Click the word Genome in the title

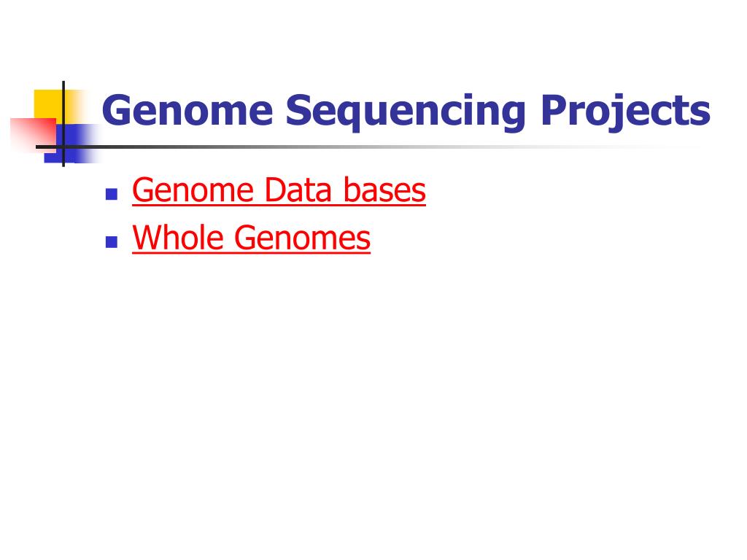coord(187,111)
